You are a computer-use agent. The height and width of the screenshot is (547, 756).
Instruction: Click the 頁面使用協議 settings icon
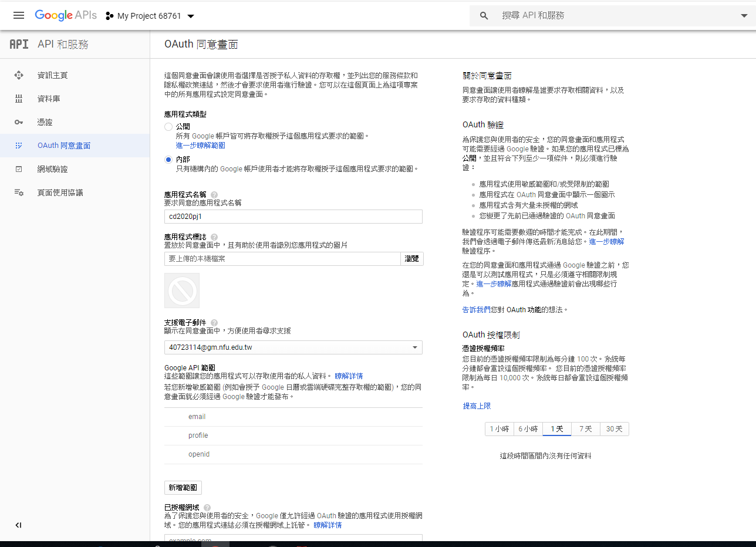[19, 193]
